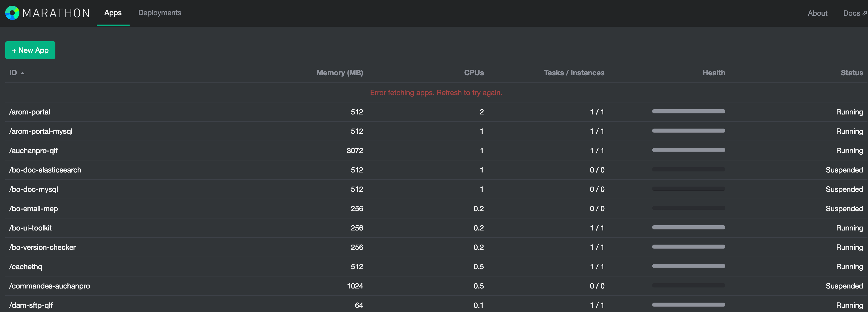Open the Deployments tab
Viewport: 868px width, 312px height.
(x=159, y=13)
